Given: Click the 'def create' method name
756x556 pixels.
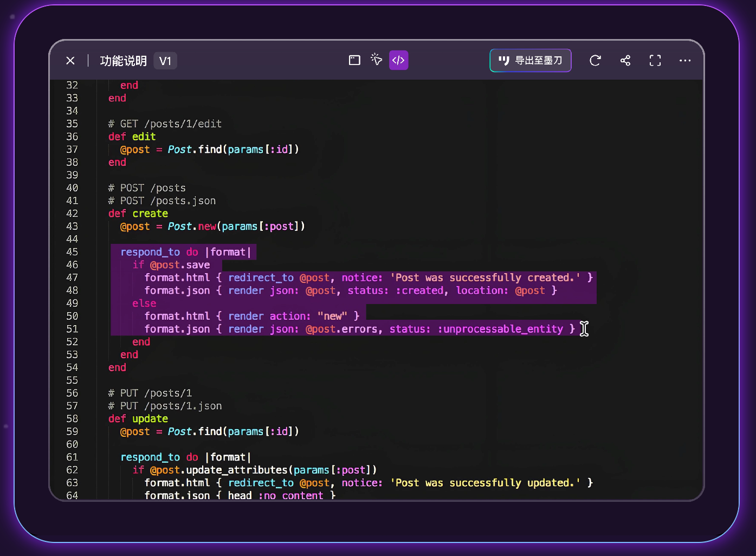Looking at the screenshot, I should (150, 214).
